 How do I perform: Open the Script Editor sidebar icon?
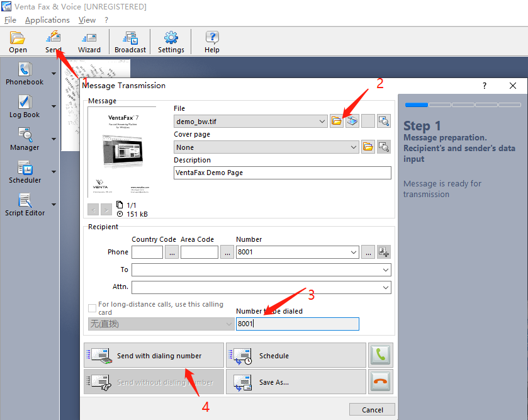point(25,205)
